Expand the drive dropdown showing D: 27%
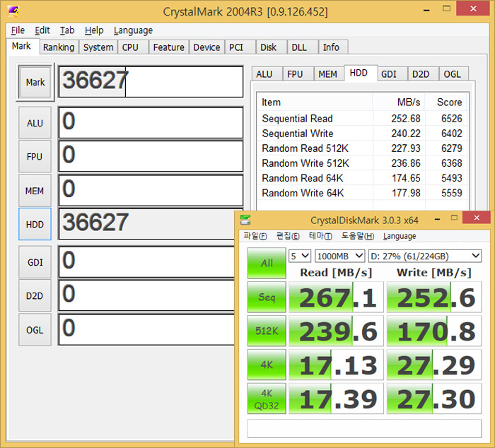The image size is (495, 448). (425, 256)
